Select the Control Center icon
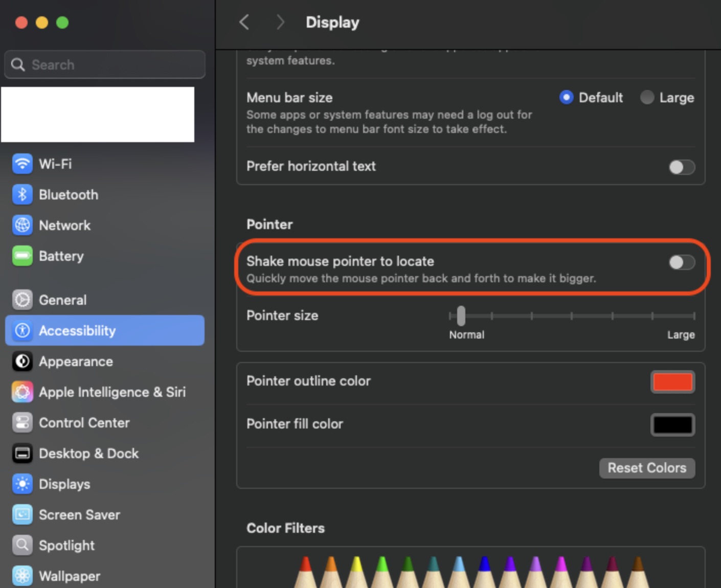This screenshot has width=721, height=588. click(22, 423)
